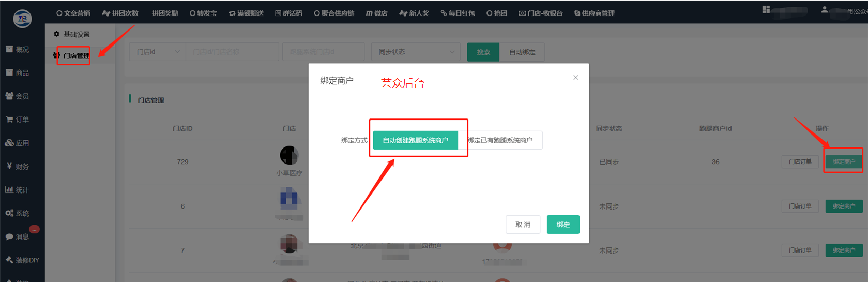Click 绑定商户 for store 7
The image size is (868, 282).
pyautogui.click(x=844, y=250)
